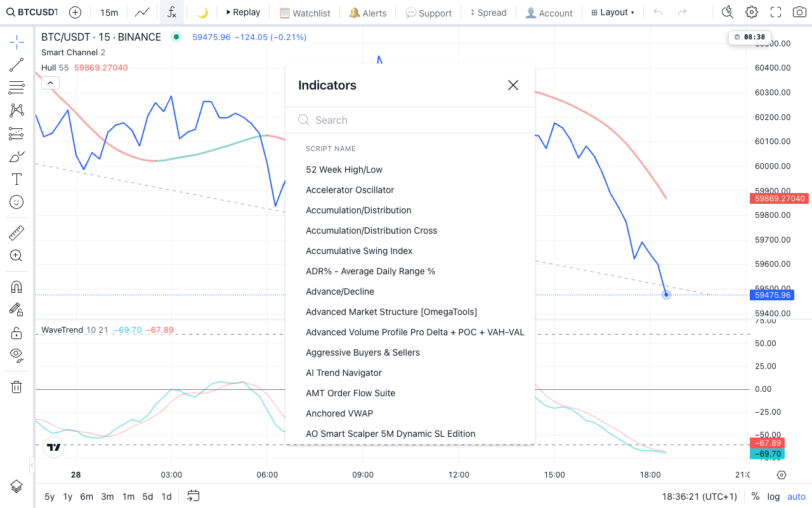Open quick search lightning icon
This screenshot has height=508, width=812.
click(x=728, y=12)
